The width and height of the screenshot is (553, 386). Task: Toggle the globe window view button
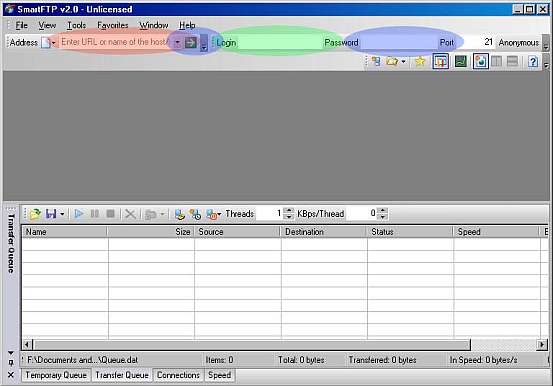(x=481, y=61)
